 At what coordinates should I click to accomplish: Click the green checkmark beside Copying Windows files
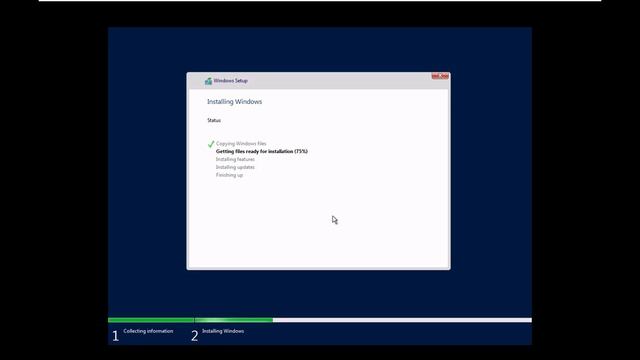(211, 144)
